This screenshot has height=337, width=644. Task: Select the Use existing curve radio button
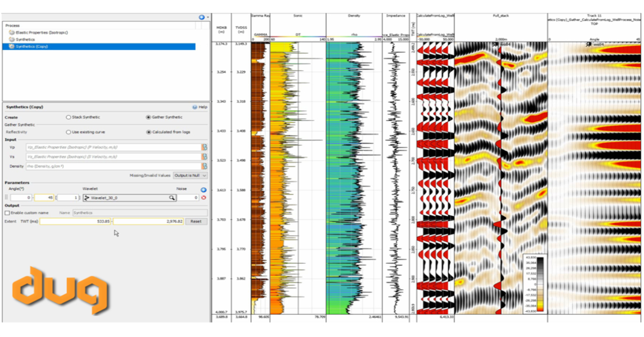coord(69,133)
